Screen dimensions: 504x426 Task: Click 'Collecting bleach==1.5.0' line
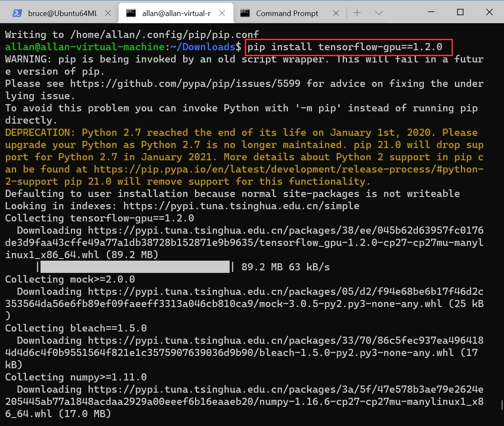coord(76,328)
